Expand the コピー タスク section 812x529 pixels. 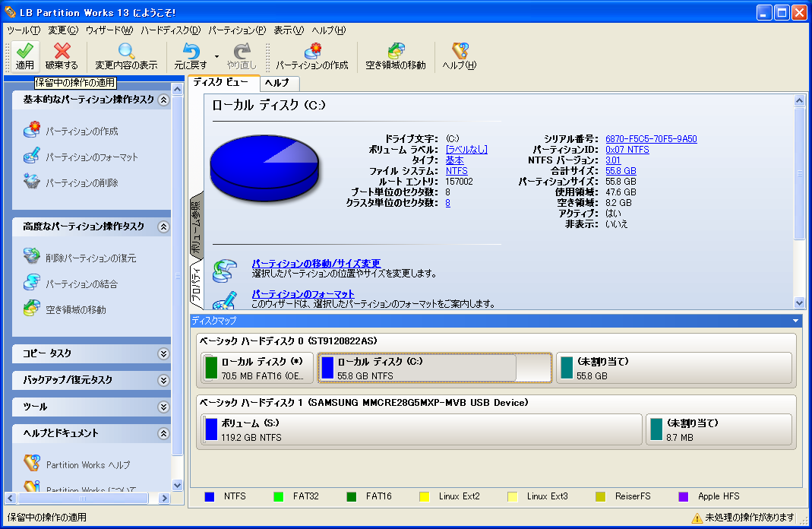click(x=163, y=353)
